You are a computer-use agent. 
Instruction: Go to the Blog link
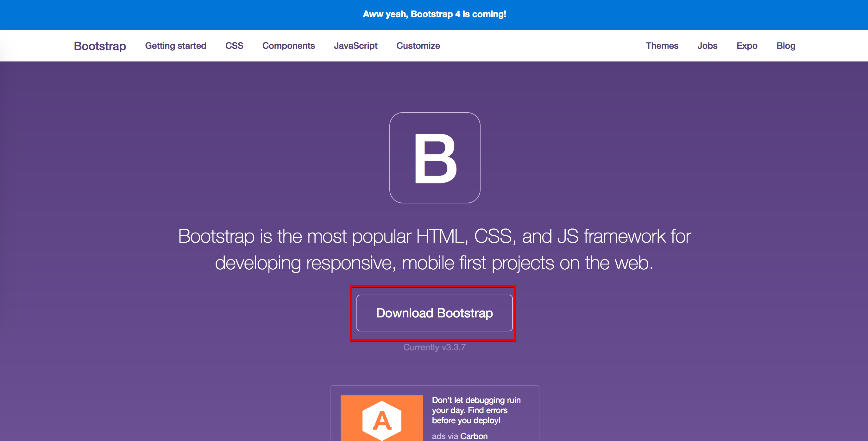786,46
